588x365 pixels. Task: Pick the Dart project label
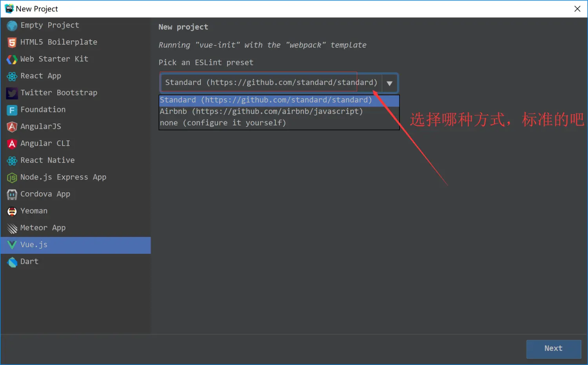pyautogui.click(x=29, y=261)
